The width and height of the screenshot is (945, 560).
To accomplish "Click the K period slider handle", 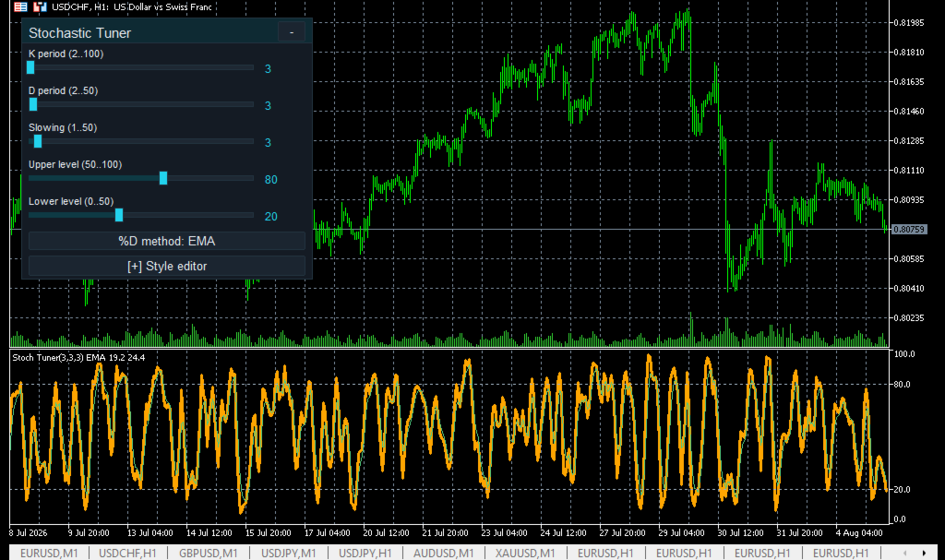I will tap(30, 67).
